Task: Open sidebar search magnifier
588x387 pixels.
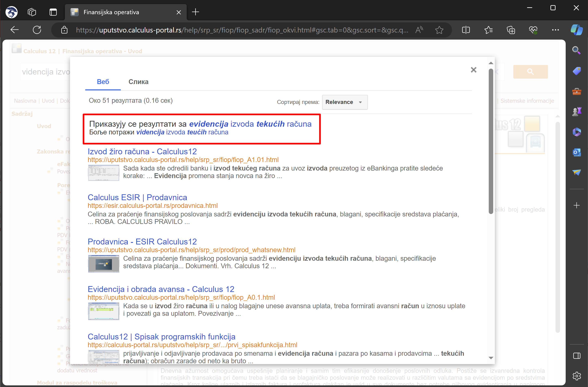Action: pos(576,50)
